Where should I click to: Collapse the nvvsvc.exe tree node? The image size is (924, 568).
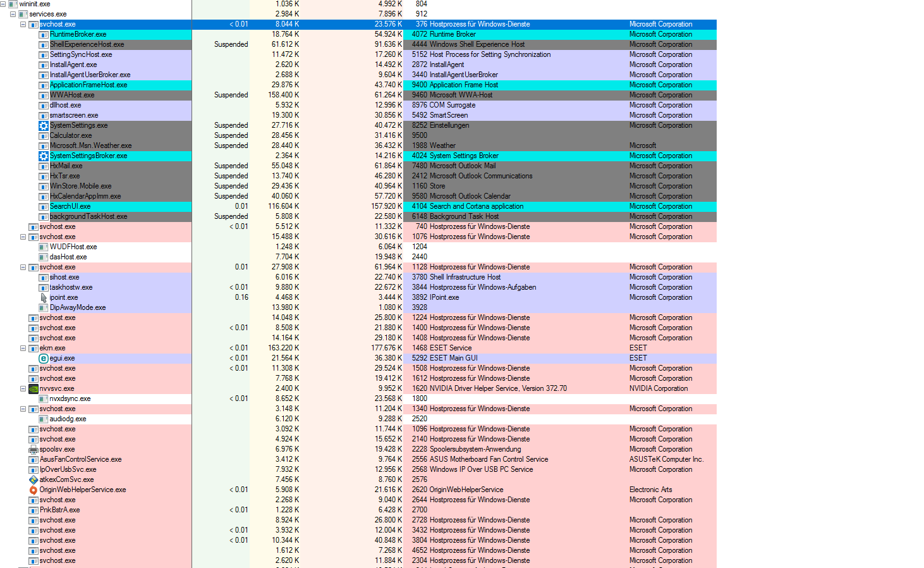click(x=23, y=388)
